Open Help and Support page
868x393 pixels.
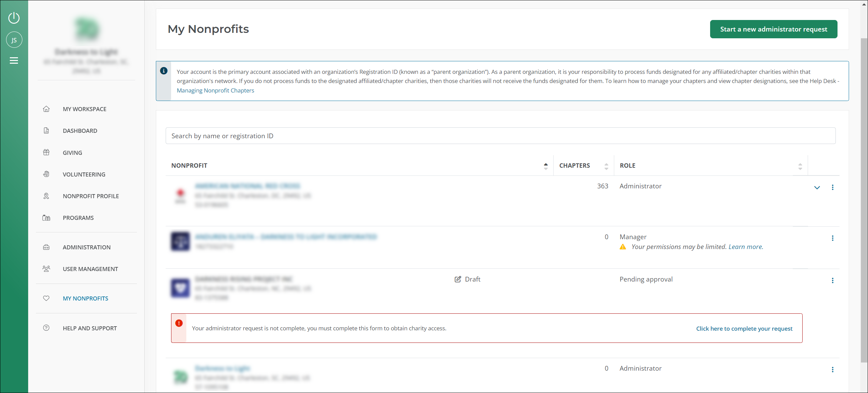pyautogui.click(x=89, y=328)
